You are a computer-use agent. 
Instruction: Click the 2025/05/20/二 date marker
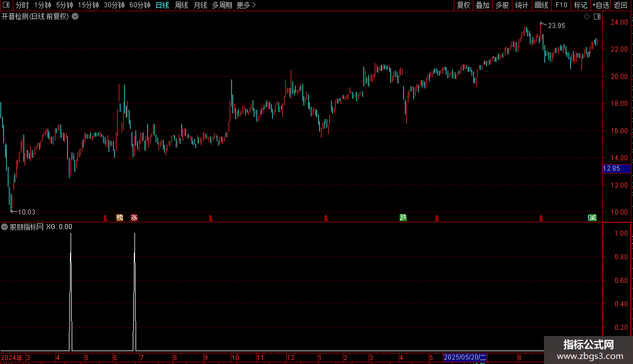[465, 357]
